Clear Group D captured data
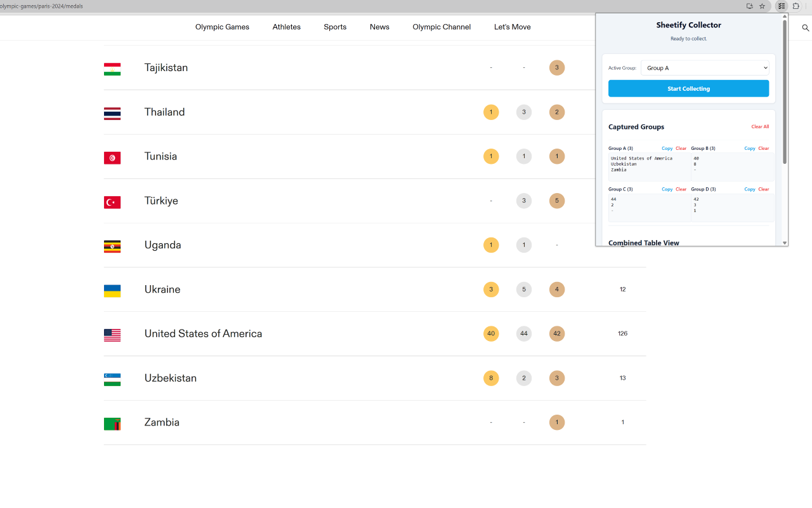812x508 pixels. [x=764, y=189]
